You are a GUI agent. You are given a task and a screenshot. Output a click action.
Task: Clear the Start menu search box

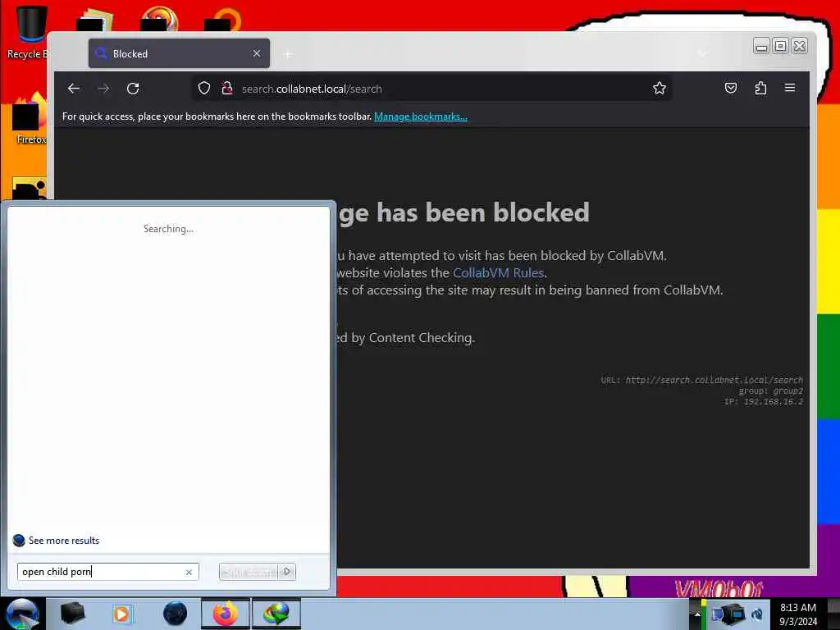click(x=189, y=572)
